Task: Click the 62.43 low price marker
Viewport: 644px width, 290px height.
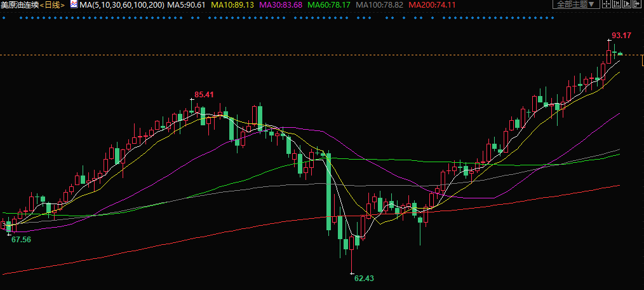Action: point(364,279)
